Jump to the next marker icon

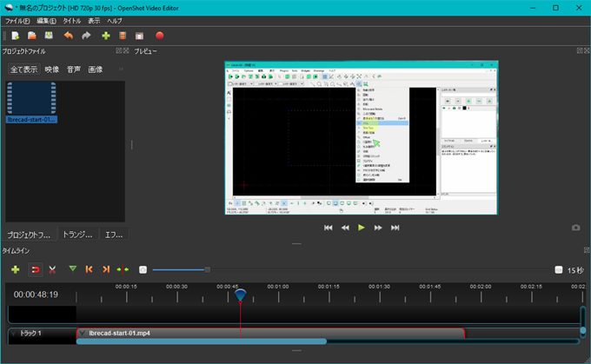(106, 270)
